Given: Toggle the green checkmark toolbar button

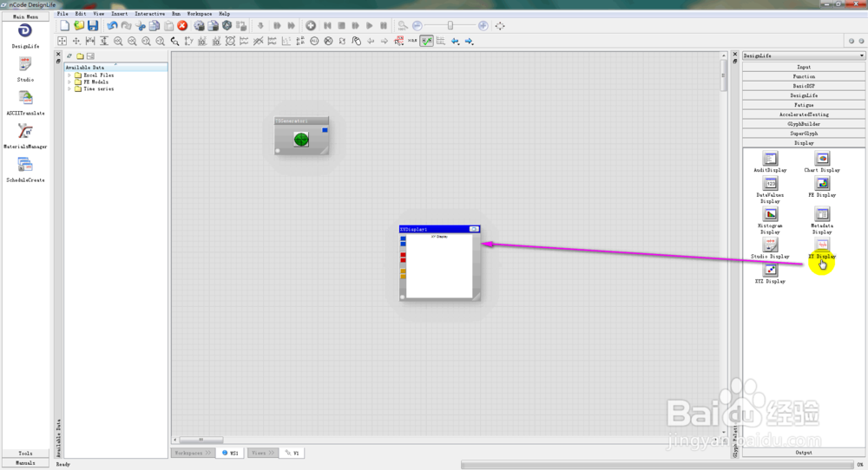Looking at the screenshot, I should 426,41.
